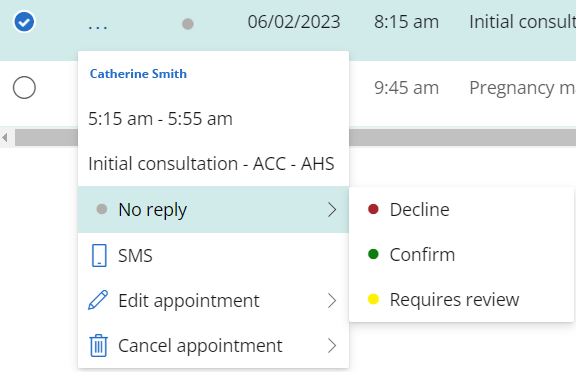Click the pencil icon for Edit appointment
Screen dimensions: 576x372
coord(98,300)
